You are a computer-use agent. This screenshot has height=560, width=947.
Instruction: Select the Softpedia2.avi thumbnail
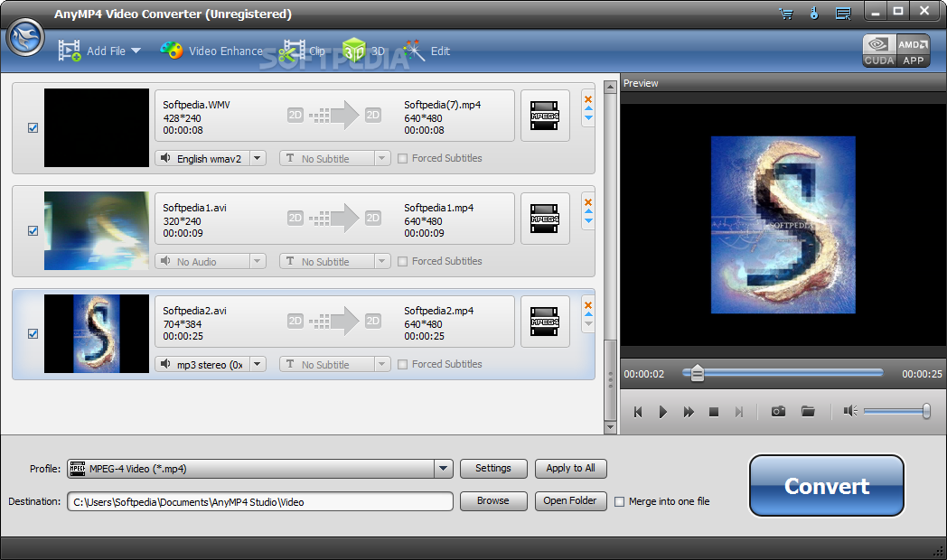pyautogui.click(x=97, y=333)
